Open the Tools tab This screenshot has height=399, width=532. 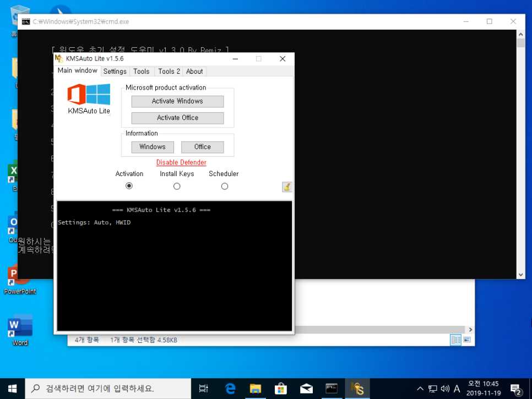click(142, 72)
